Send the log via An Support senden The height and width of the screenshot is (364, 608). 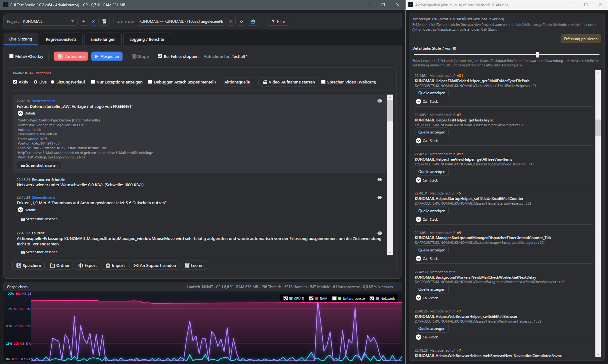click(155, 265)
